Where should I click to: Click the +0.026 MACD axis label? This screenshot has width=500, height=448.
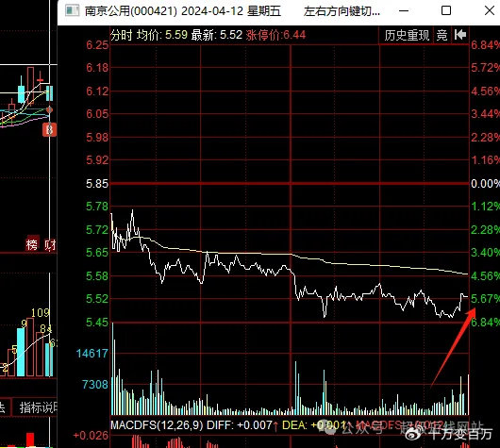point(91,436)
